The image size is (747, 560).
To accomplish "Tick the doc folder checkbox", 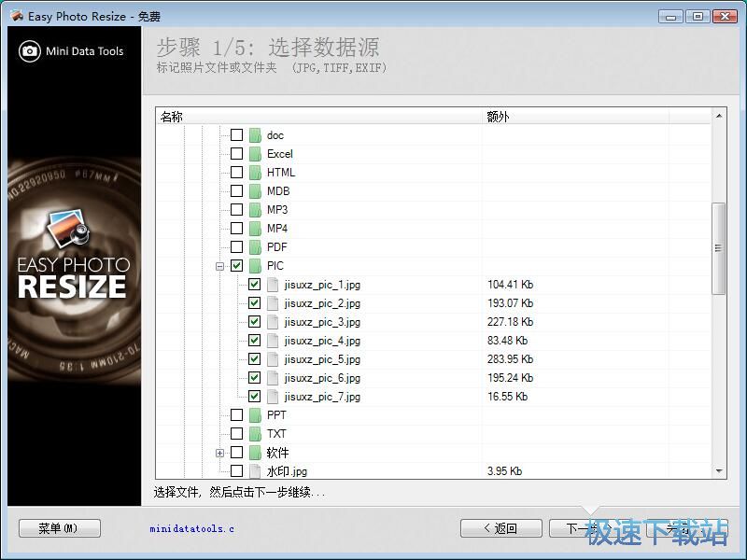I will tap(236, 135).
